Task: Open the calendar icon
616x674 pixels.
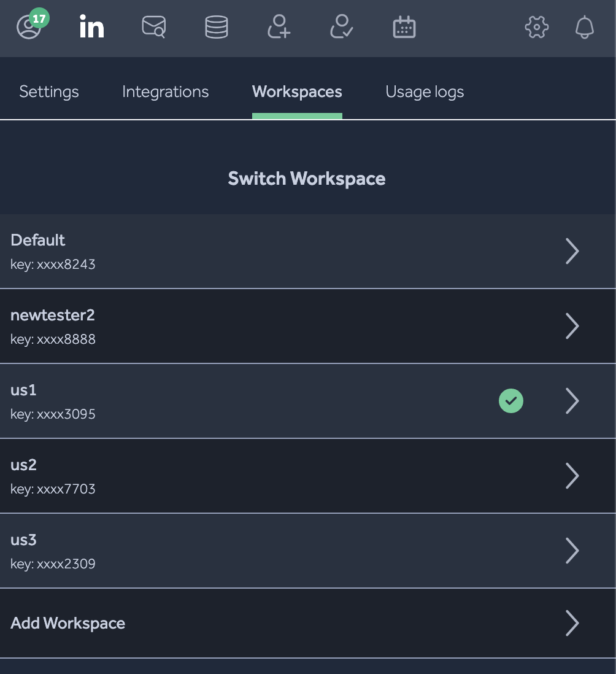Action: 404,28
